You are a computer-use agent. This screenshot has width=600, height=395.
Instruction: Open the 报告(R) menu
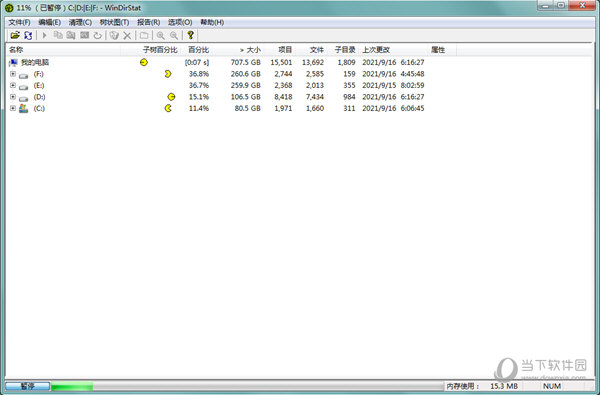(148, 22)
